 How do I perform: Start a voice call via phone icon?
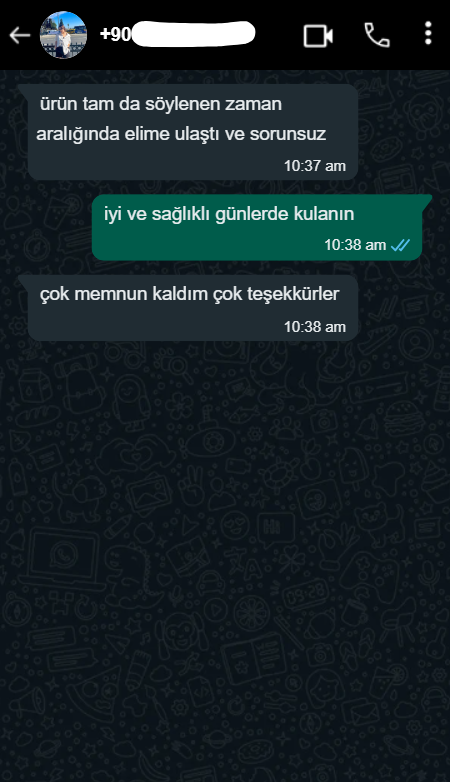(x=377, y=35)
